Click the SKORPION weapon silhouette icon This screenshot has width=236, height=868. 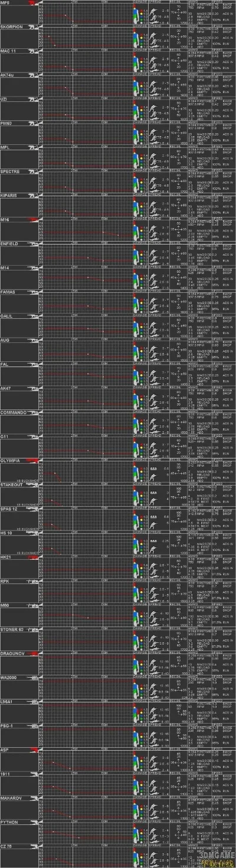(x=31, y=28)
